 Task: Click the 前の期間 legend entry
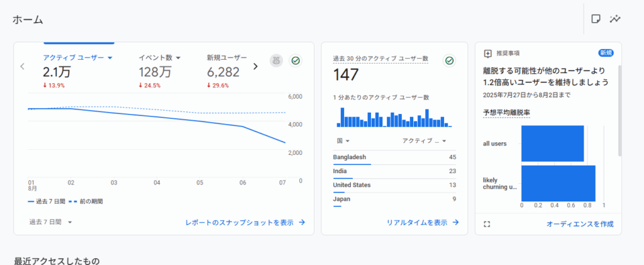tap(86, 201)
